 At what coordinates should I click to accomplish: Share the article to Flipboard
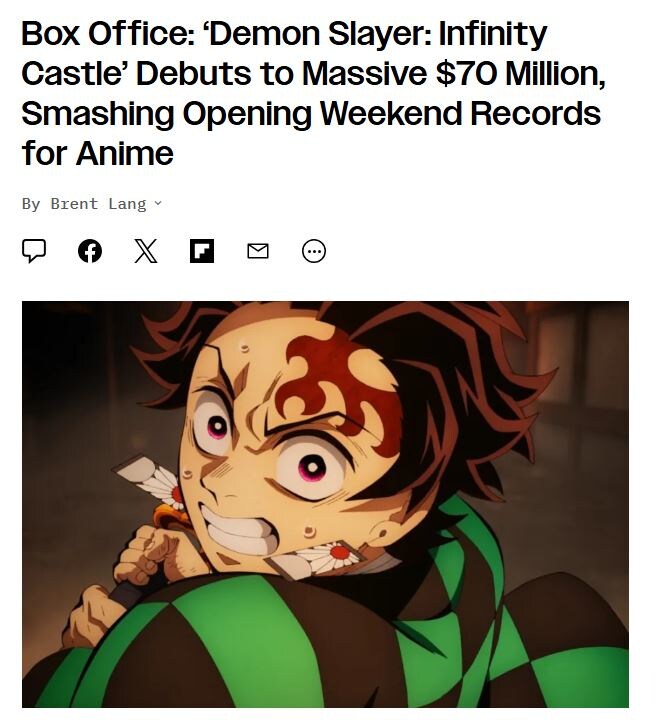click(x=202, y=251)
